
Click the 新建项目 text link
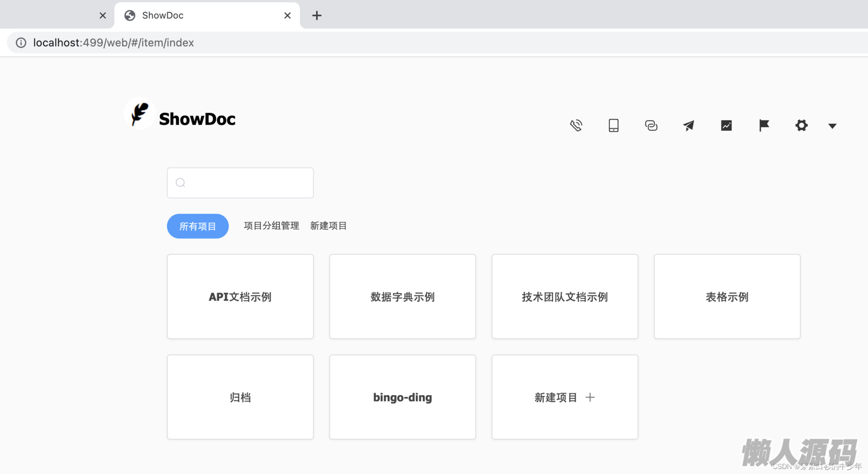(x=328, y=226)
